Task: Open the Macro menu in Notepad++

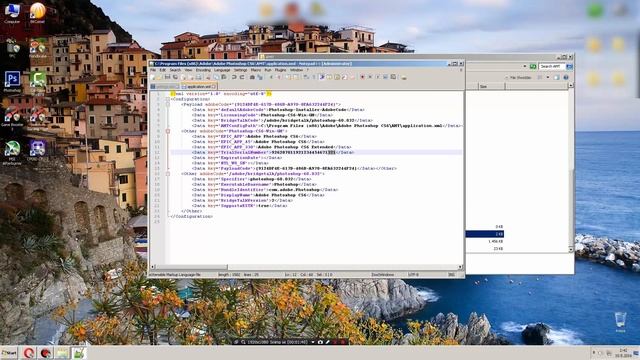Action: (x=256, y=70)
